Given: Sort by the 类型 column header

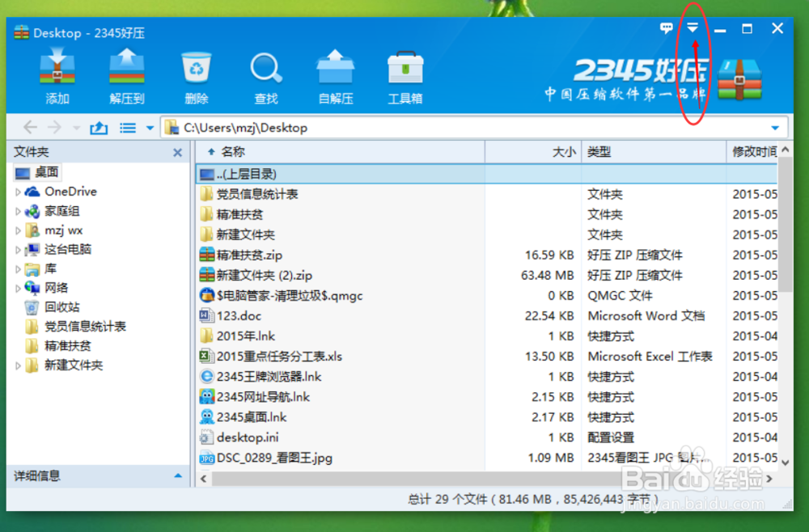Looking at the screenshot, I should point(654,151).
